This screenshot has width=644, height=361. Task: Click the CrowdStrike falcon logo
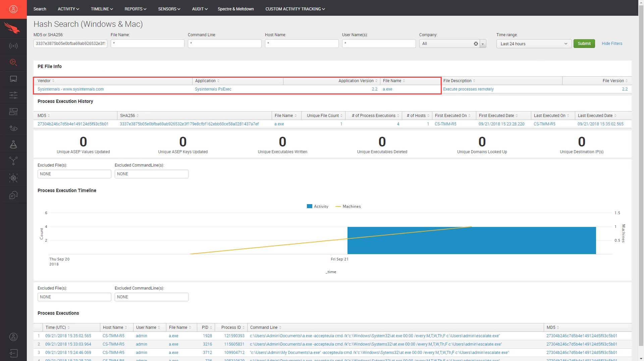point(12,28)
